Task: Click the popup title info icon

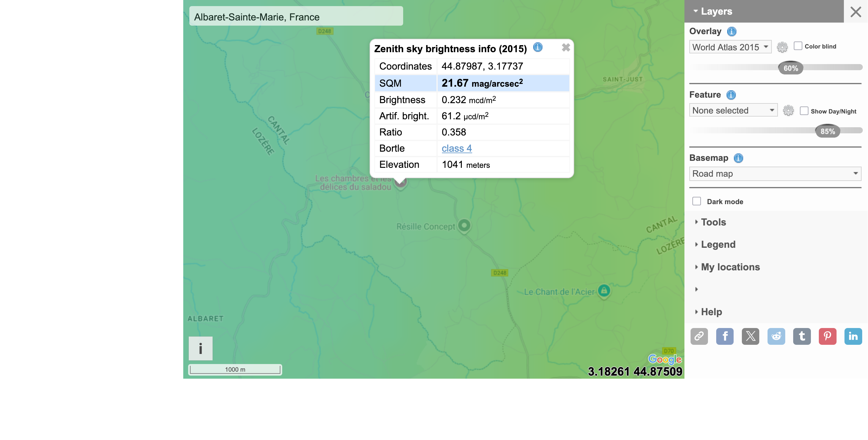Action: click(x=538, y=48)
